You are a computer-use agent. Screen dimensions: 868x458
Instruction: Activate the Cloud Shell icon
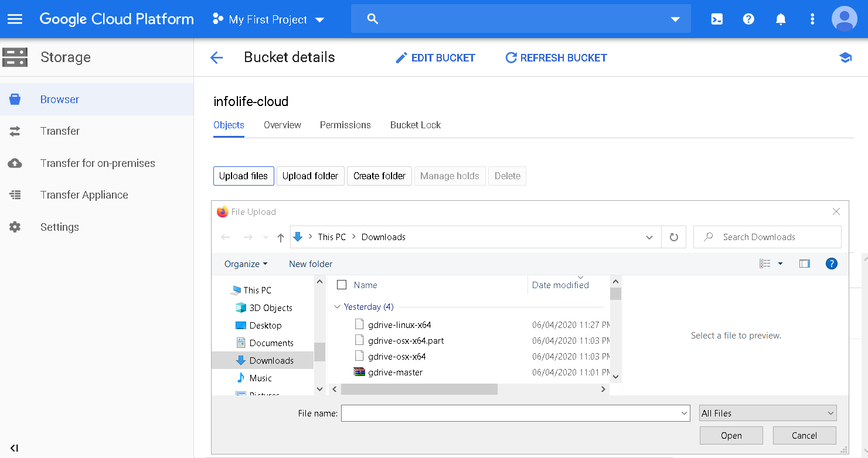tap(717, 19)
